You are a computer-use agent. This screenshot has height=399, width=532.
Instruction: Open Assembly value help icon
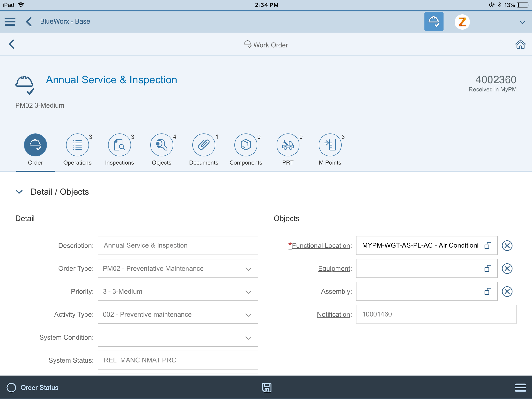point(488,291)
